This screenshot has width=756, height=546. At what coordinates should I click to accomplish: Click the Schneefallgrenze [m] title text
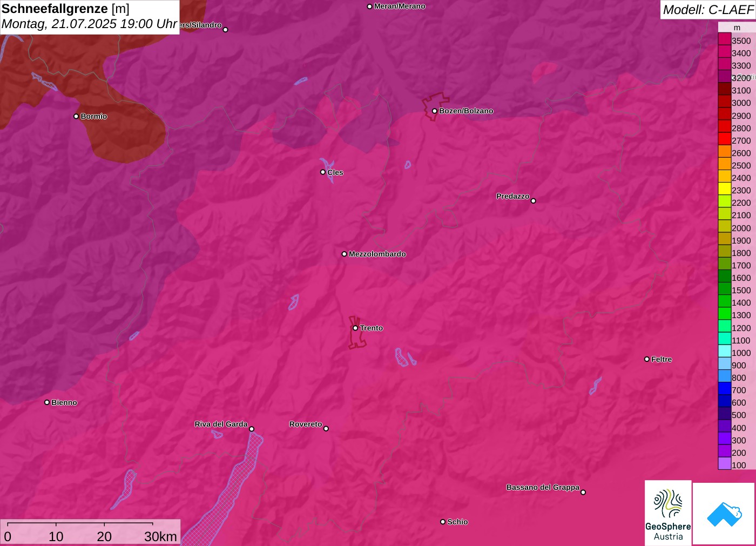point(65,9)
